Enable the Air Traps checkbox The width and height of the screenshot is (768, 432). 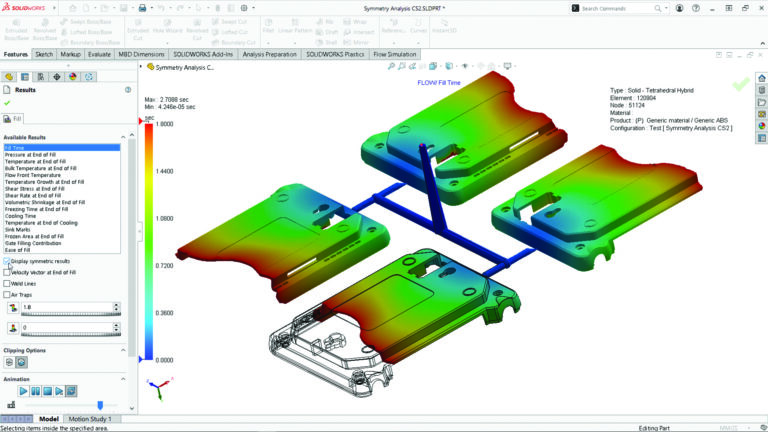click(8, 295)
